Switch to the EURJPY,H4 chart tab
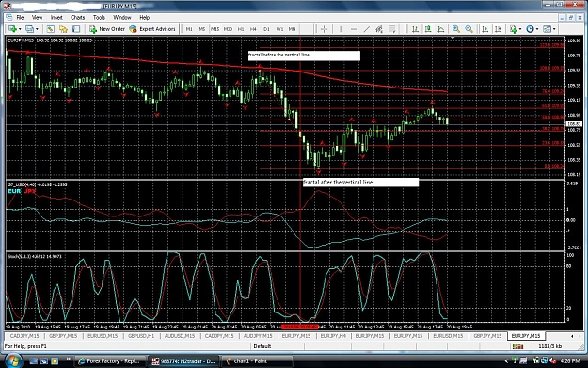The image size is (588, 368). click(x=333, y=336)
